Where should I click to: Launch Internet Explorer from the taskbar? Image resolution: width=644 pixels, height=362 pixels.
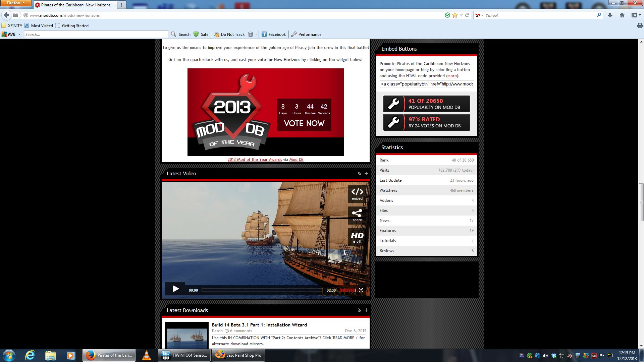click(x=30, y=355)
